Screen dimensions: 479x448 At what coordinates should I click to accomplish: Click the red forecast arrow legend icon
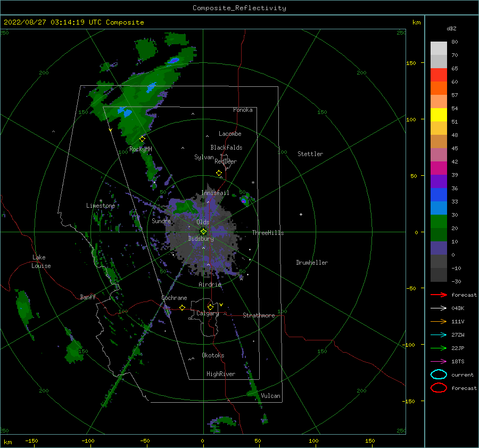(439, 295)
